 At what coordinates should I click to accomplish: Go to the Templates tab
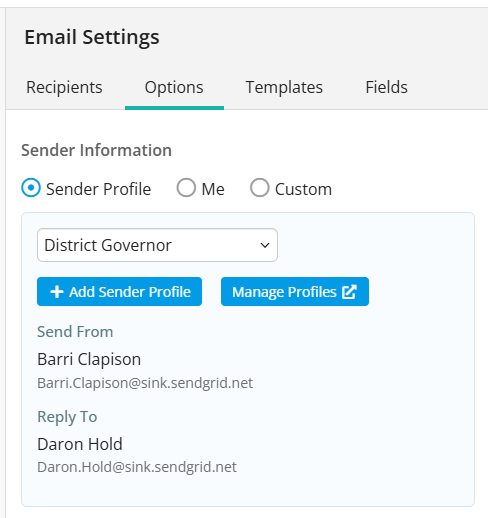[x=284, y=87]
